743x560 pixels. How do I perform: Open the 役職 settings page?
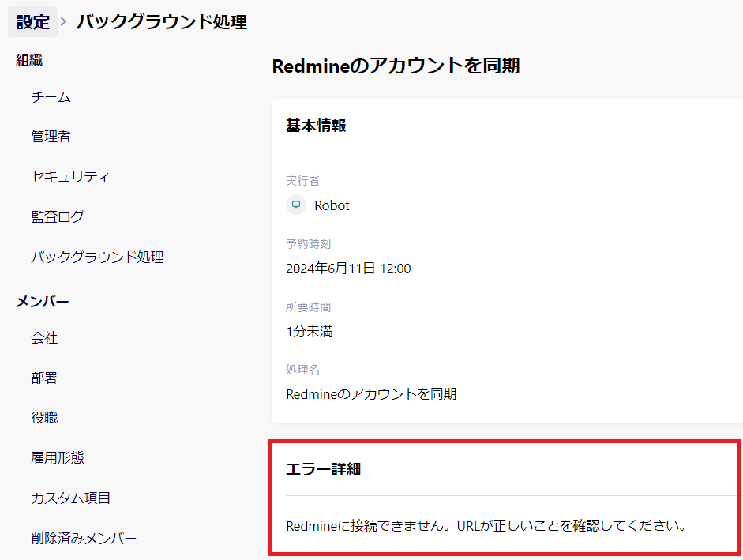click(44, 418)
